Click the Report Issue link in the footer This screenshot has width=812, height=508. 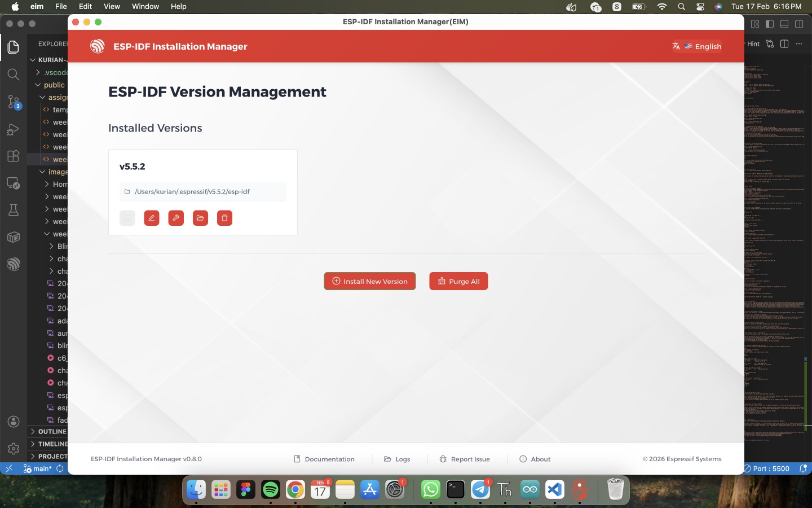point(465,459)
